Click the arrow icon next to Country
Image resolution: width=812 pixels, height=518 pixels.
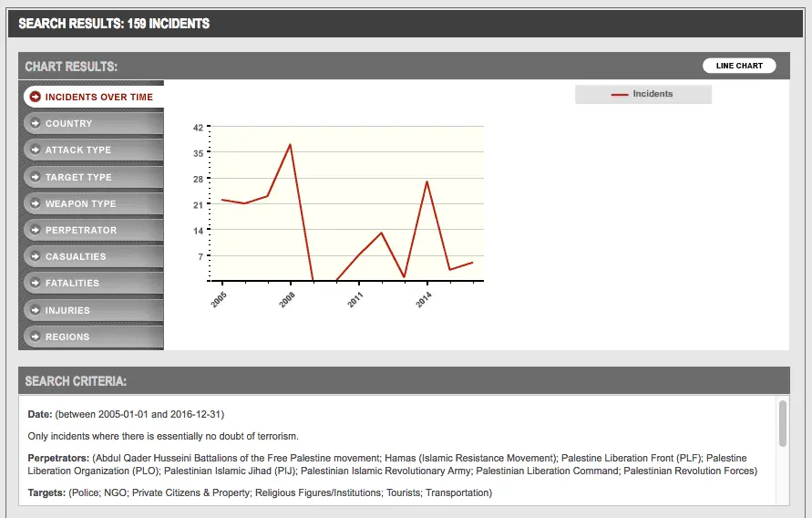36,123
